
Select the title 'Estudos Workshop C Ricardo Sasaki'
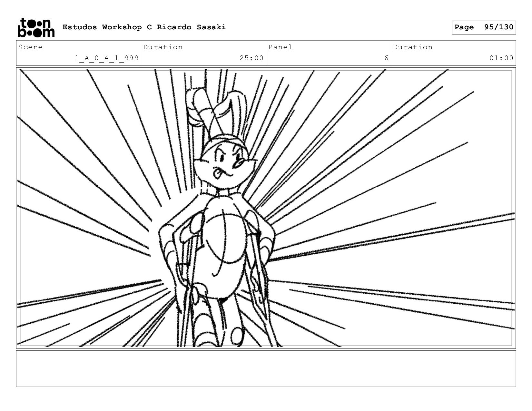(x=144, y=27)
